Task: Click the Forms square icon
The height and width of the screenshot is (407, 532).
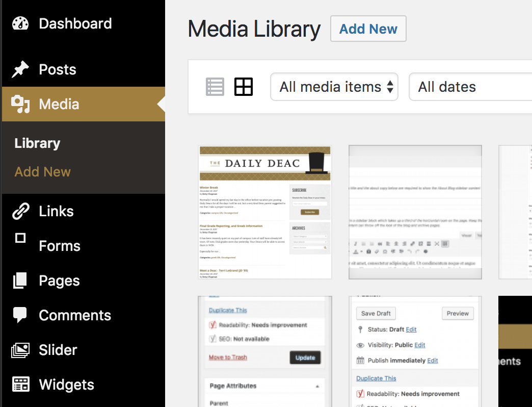Action: (x=20, y=238)
